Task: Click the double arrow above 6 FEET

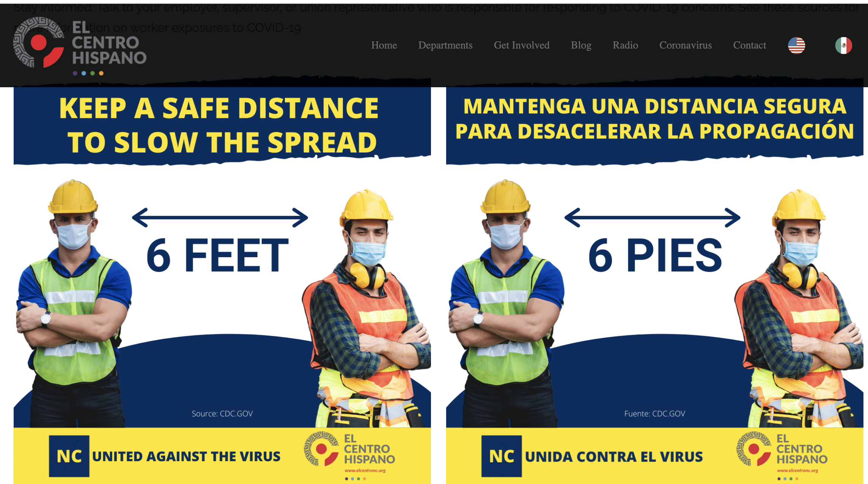Action: coord(220,217)
